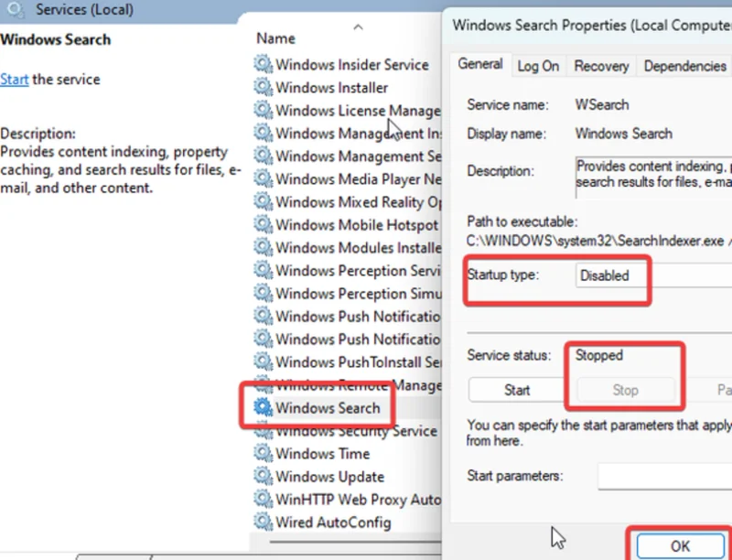This screenshot has height=560, width=732.
Task: Switch to the Log On tab
Action: pos(538,66)
